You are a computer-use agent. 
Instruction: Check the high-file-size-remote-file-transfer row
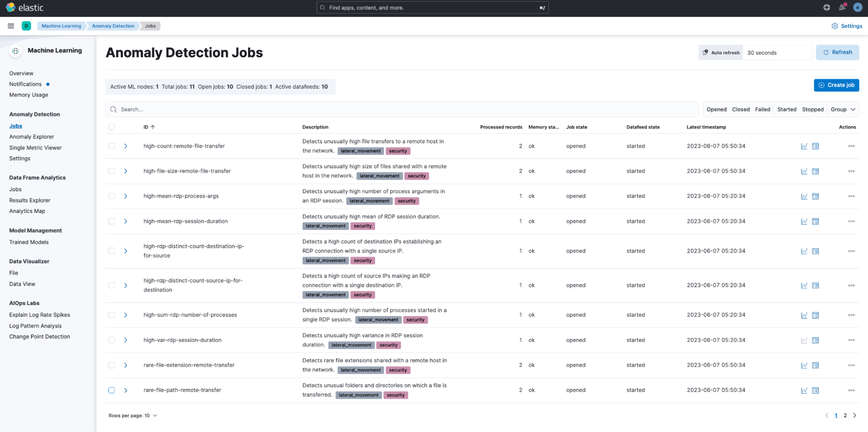click(112, 171)
